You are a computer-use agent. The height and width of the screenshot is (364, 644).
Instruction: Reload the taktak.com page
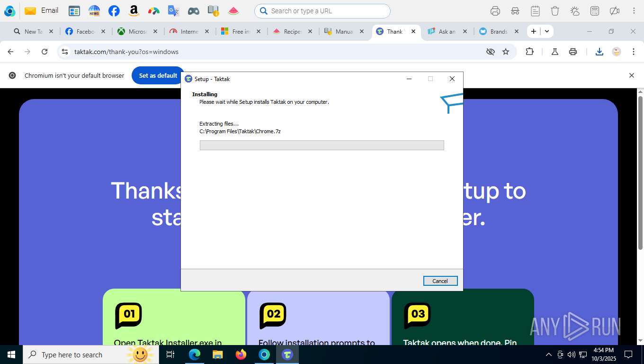click(x=45, y=52)
